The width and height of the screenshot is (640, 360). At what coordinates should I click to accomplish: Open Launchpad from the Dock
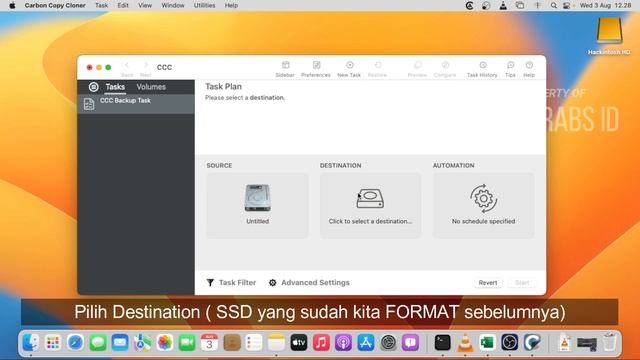53,342
